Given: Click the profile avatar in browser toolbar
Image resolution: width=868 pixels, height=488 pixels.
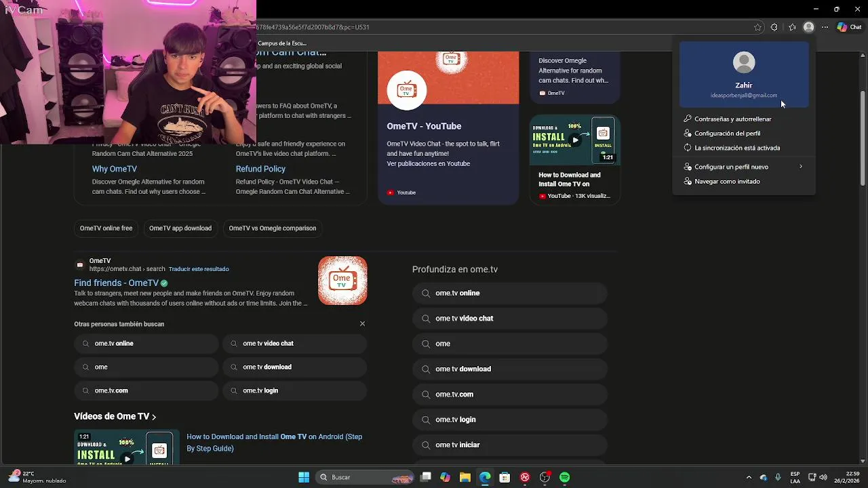Looking at the screenshot, I should (x=808, y=28).
